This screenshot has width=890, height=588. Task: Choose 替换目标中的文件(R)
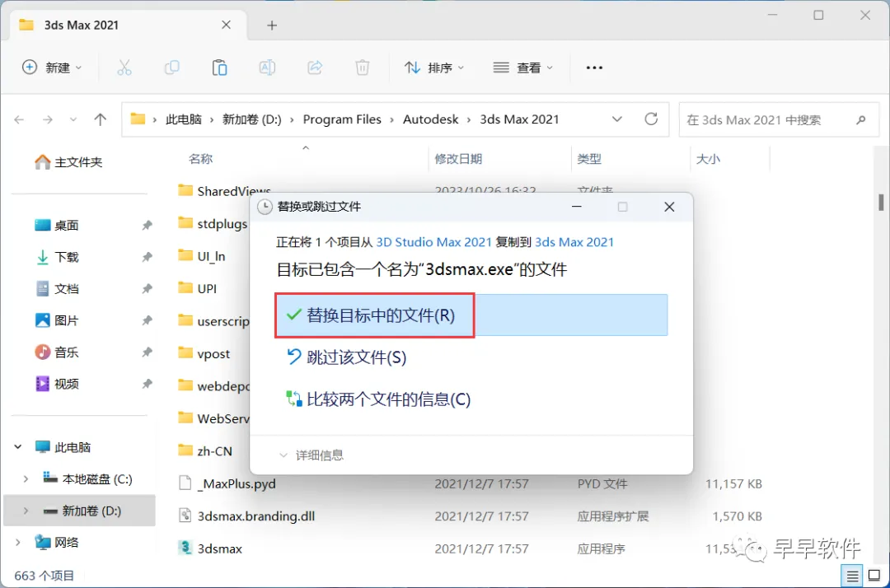[x=471, y=315]
